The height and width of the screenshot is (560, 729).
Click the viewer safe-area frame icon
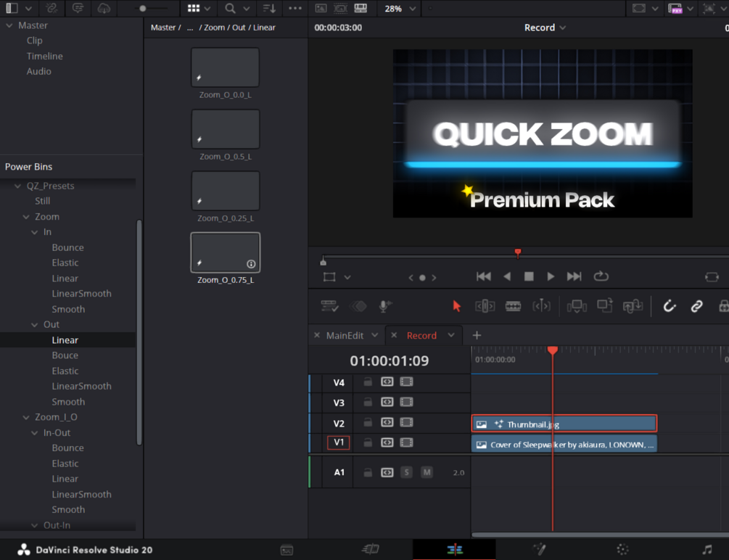point(341,8)
